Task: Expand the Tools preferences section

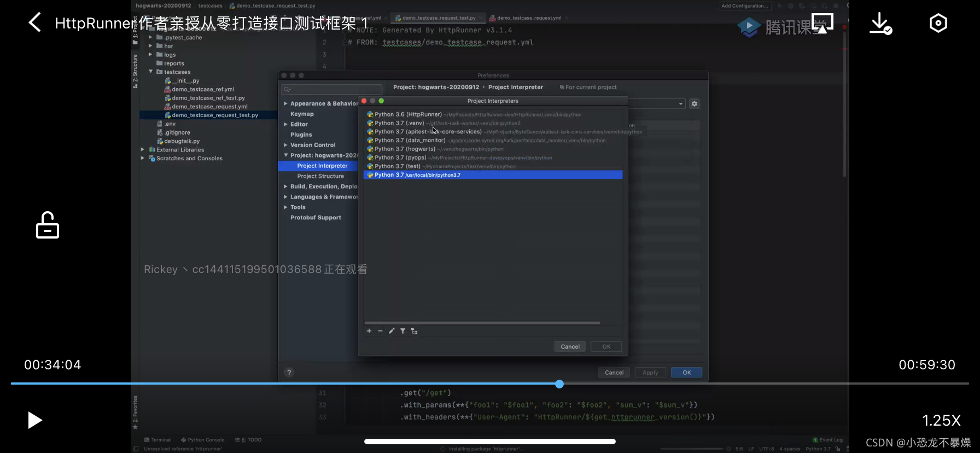Action: click(x=285, y=207)
